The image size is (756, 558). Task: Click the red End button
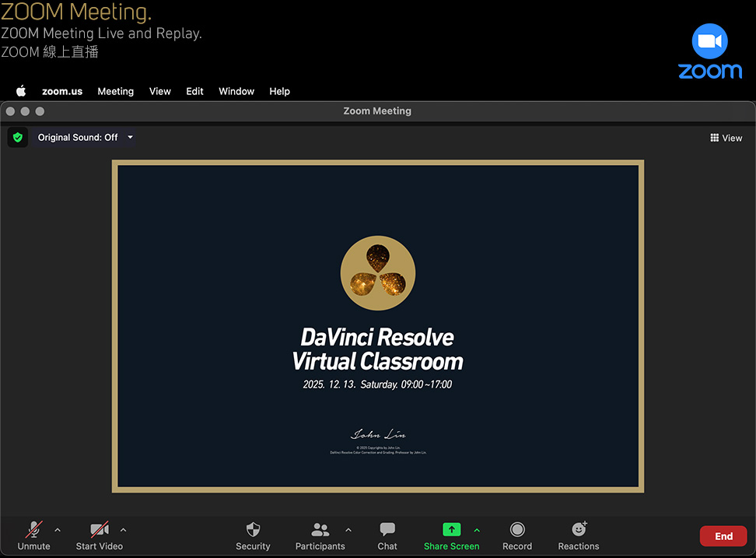click(x=723, y=536)
